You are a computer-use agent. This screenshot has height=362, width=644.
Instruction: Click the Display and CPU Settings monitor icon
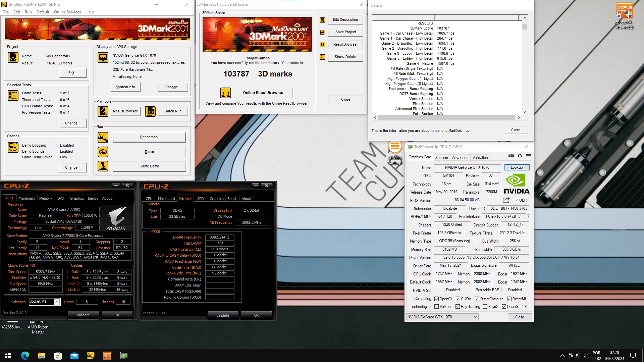(x=103, y=57)
